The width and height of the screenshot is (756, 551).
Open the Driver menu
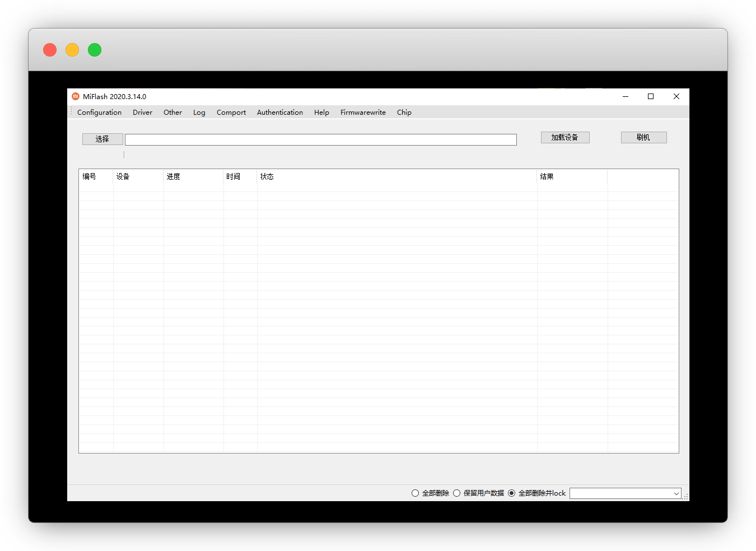pyautogui.click(x=142, y=113)
